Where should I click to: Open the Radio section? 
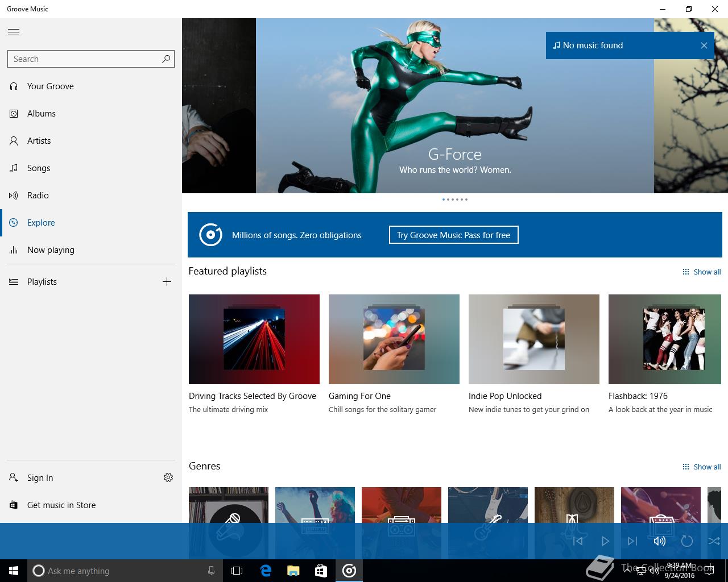[x=91, y=196]
